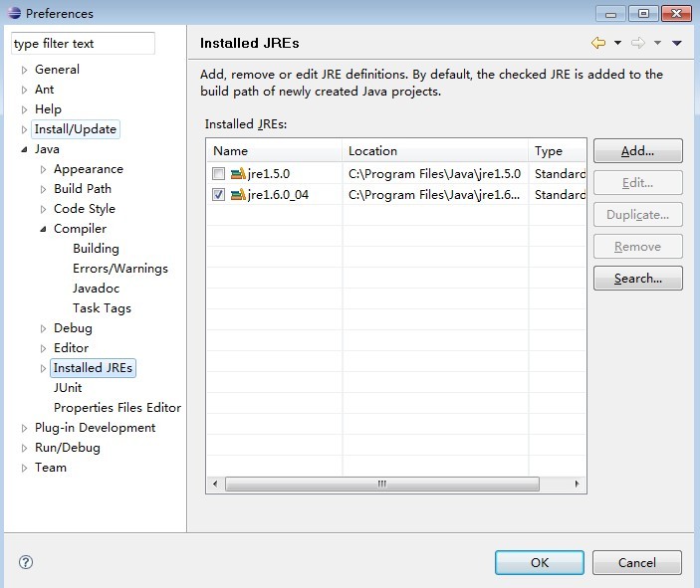Expand the Team node
Screen dimensions: 700x588
coord(24,468)
